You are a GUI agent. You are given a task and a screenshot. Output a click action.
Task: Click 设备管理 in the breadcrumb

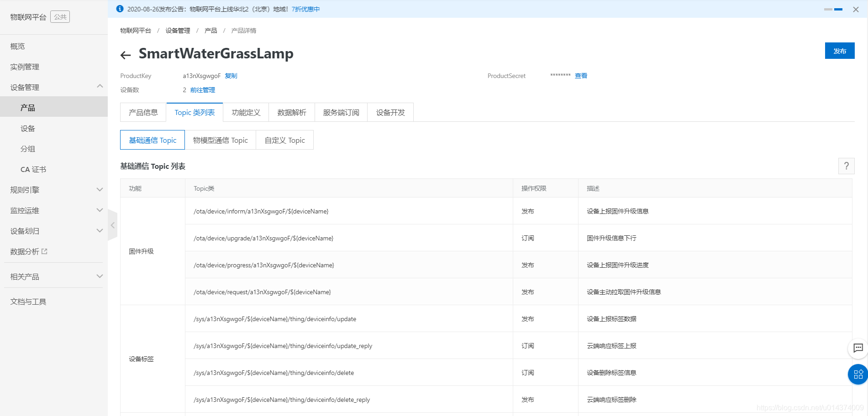[x=178, y=31]
